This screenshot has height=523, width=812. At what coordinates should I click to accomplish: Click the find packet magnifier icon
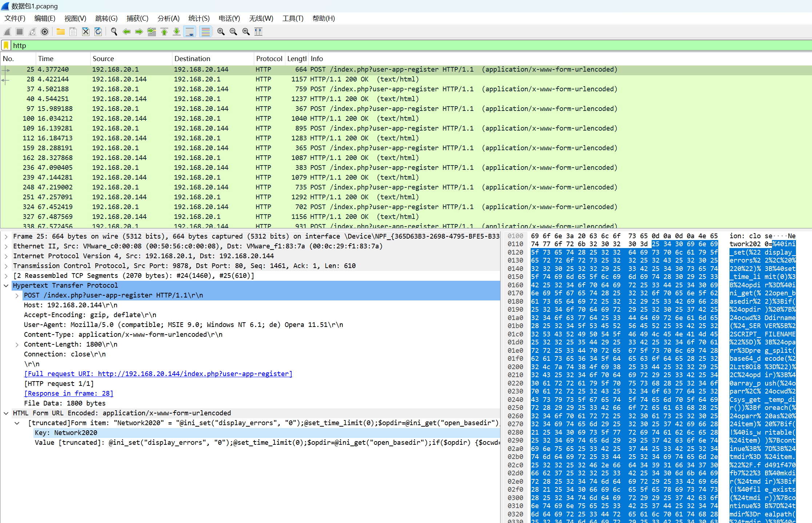[x=114, y=32]
